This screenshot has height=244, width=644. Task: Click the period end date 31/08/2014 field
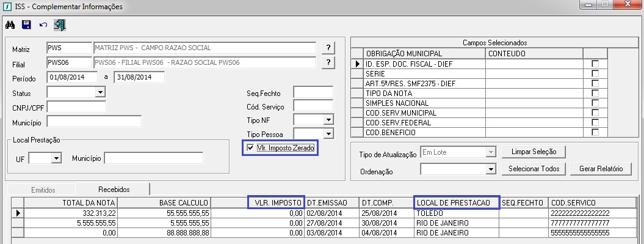139,77
